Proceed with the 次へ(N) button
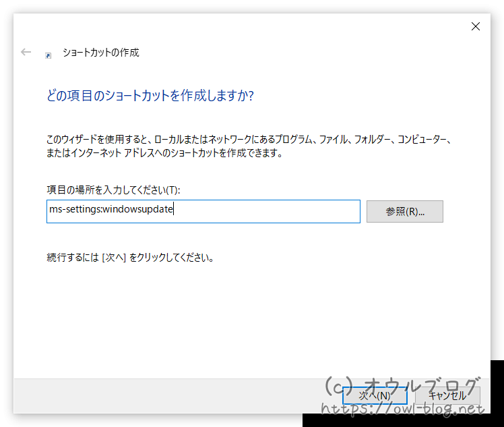This screenshot has height=427, width=504. click(x=374, y=395)
